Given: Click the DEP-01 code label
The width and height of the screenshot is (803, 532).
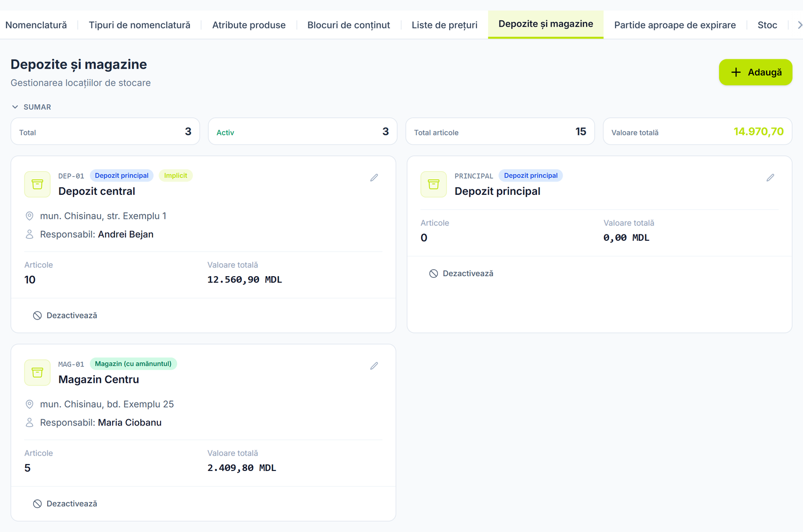Looking at the screenshot, I should (x=71, y=176).
